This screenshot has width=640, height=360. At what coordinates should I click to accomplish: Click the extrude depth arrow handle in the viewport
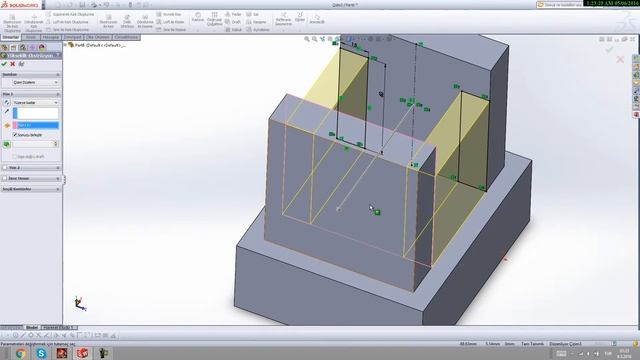(338, 209)
